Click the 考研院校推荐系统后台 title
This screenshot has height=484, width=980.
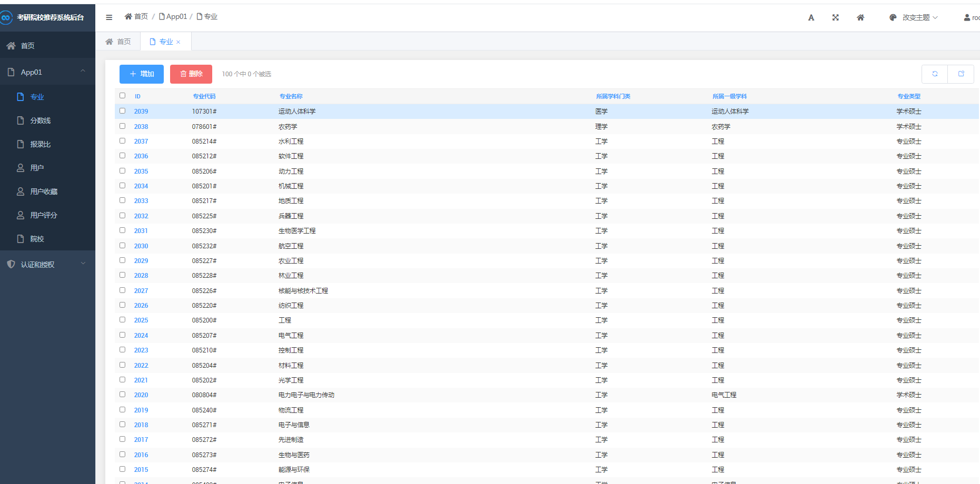pyautogui.click(x=51, y=17)
